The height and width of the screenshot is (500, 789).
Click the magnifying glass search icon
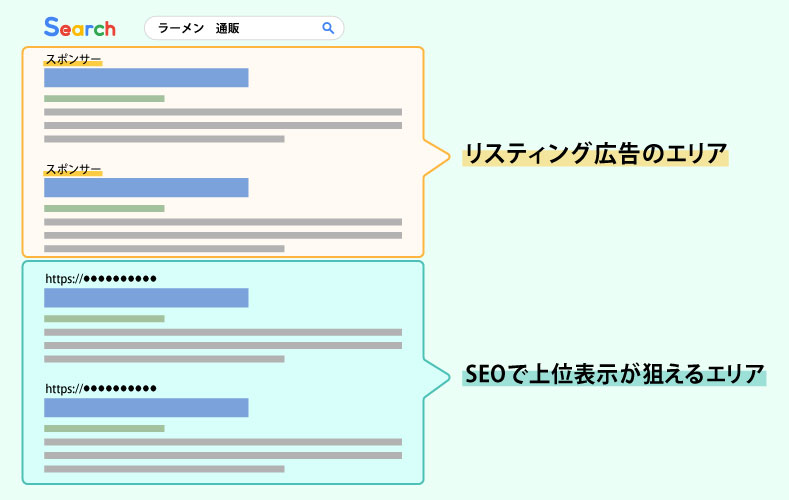click(328, 28)
